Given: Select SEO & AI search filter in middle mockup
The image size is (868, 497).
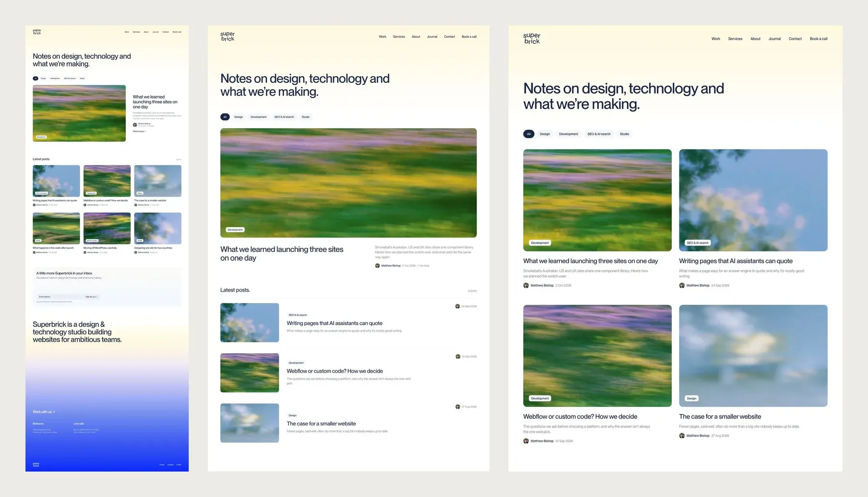Looking at the screenshot, I should coord(284,117).
